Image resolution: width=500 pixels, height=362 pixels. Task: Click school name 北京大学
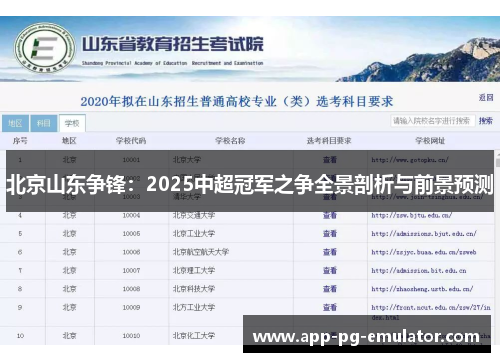pyautogui.click(x=187, y=160)
